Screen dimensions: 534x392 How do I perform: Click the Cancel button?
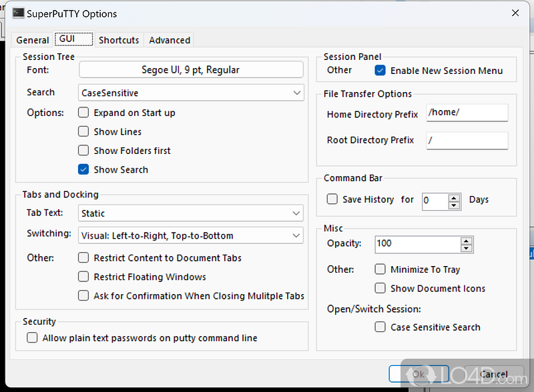tap(494, 374)
